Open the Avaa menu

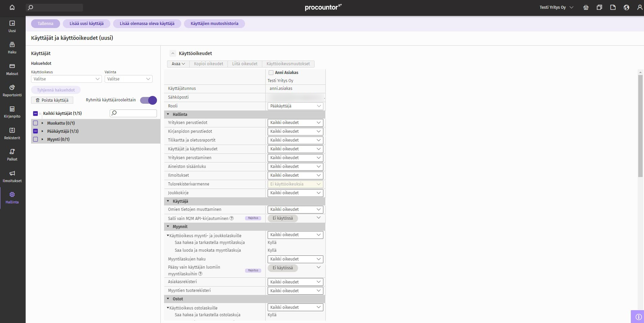(x=178, y=64)
